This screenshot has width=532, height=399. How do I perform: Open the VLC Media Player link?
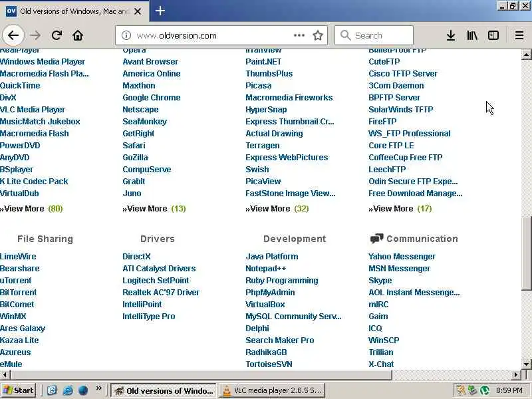pyautogui.click(x=33, y=110)
